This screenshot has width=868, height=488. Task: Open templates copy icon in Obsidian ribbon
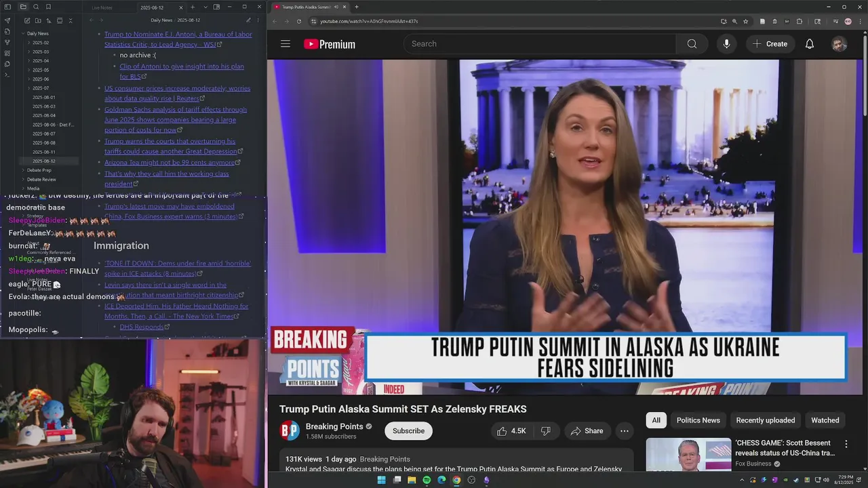click(7, 64)
